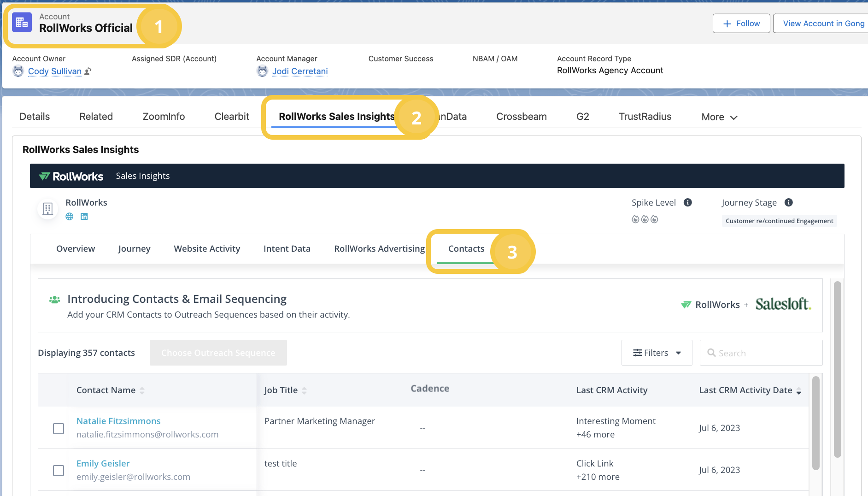The image size is (868, 496).
Task: Open the RollWorks LinkedIn icon
Action: tap(84, 217)
